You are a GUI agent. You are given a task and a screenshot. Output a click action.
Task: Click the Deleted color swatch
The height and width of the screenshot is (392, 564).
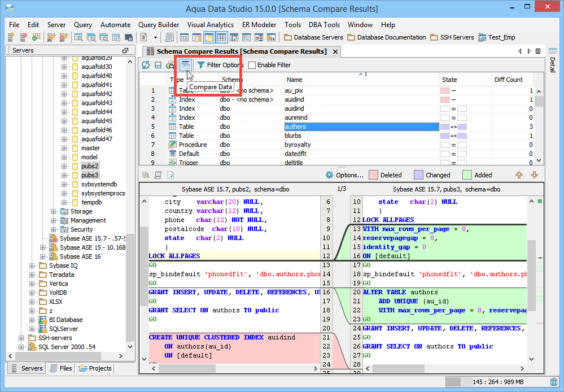point(373,175)
